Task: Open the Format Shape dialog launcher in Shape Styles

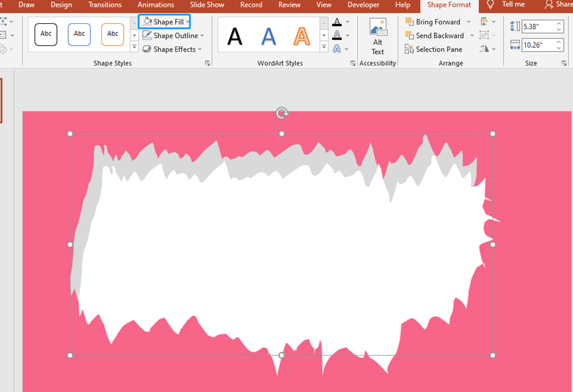Action: 207,63
